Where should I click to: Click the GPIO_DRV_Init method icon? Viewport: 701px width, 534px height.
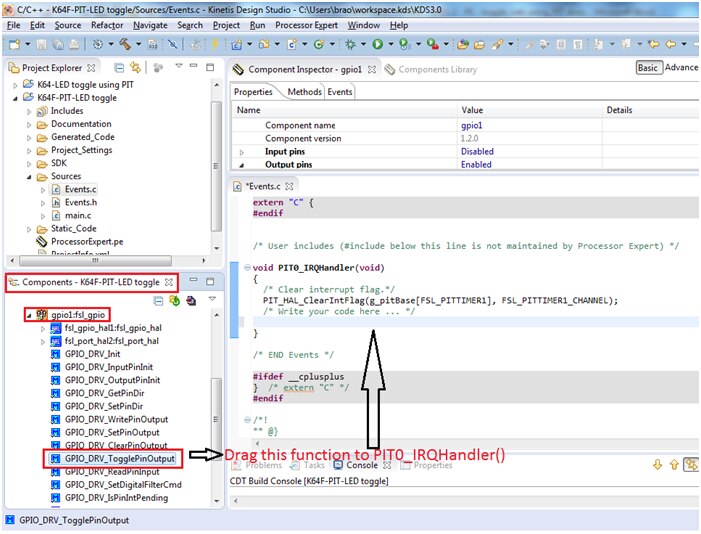[55, 354]
